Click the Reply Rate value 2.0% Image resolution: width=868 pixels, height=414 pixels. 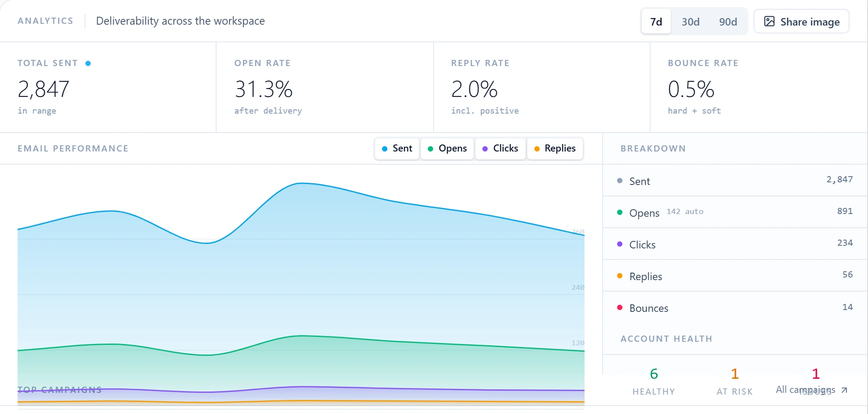tap(474, 89)
